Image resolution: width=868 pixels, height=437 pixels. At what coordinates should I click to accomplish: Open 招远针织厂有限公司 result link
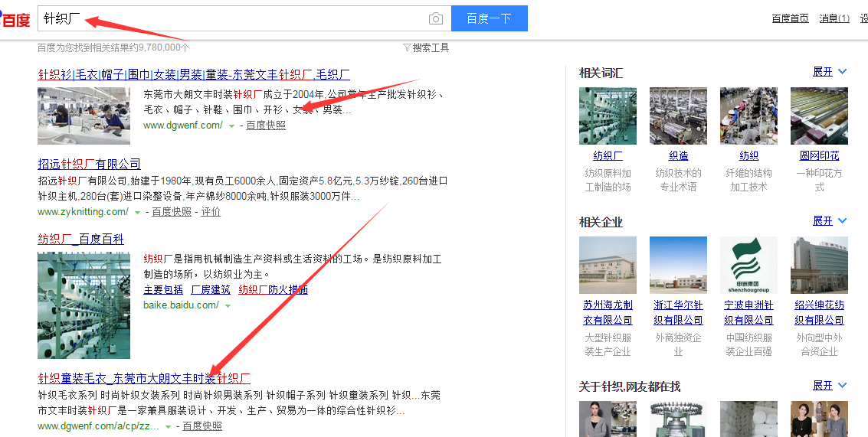(x=90, y=164)
